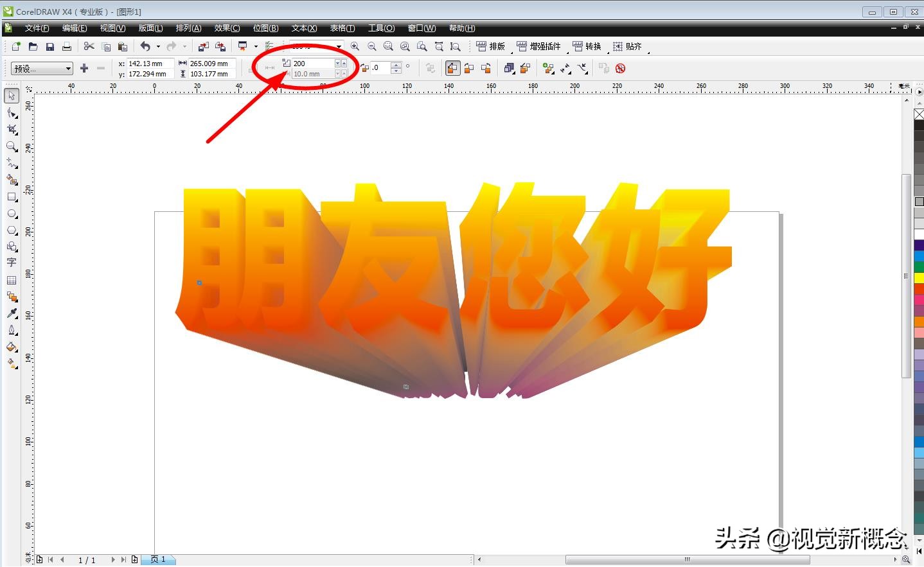Click the Clear Extrude icon in the property bar
924x567 pixels.
tap(619, 67)
